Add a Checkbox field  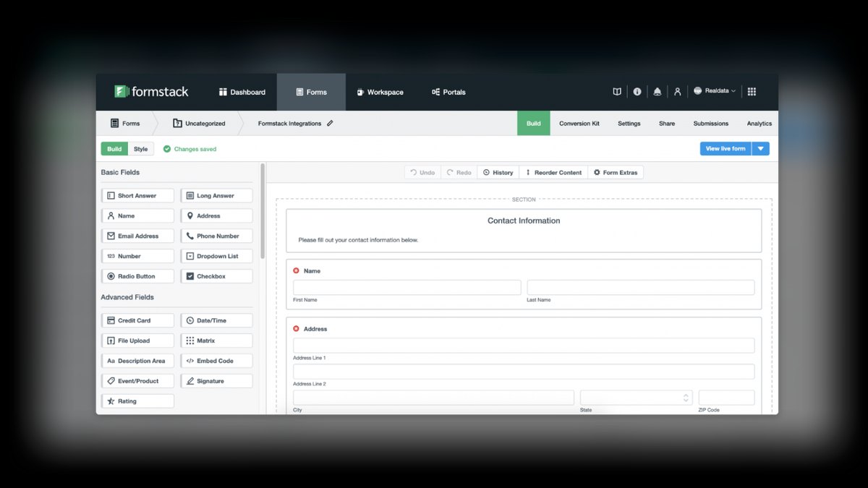point(216,276)
